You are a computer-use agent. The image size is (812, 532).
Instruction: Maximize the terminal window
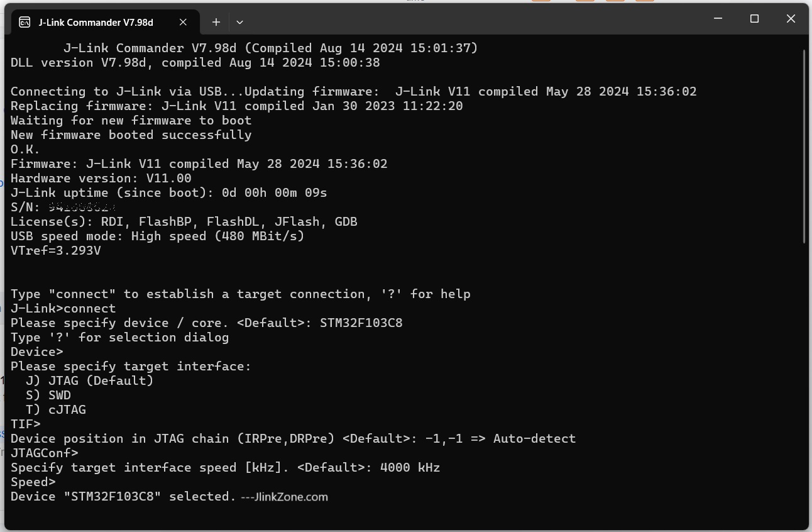[x=754, y=19]
